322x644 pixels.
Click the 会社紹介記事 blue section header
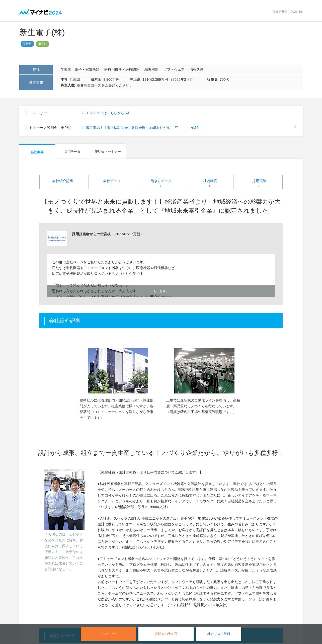(161, 320)
